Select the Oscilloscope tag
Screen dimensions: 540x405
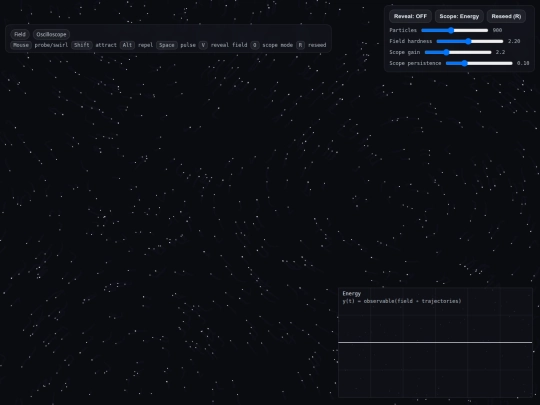tap(51, 34)
